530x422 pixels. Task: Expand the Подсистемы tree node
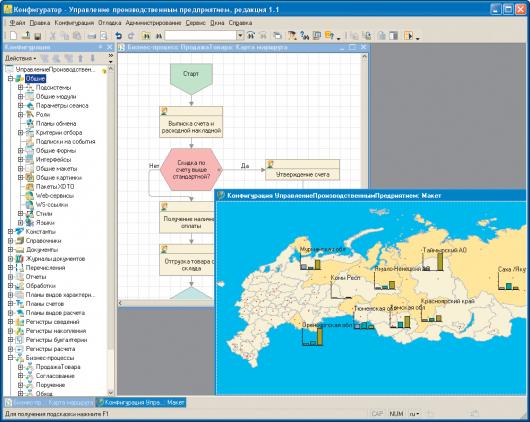pyautogui.click(x=21, y=88)
